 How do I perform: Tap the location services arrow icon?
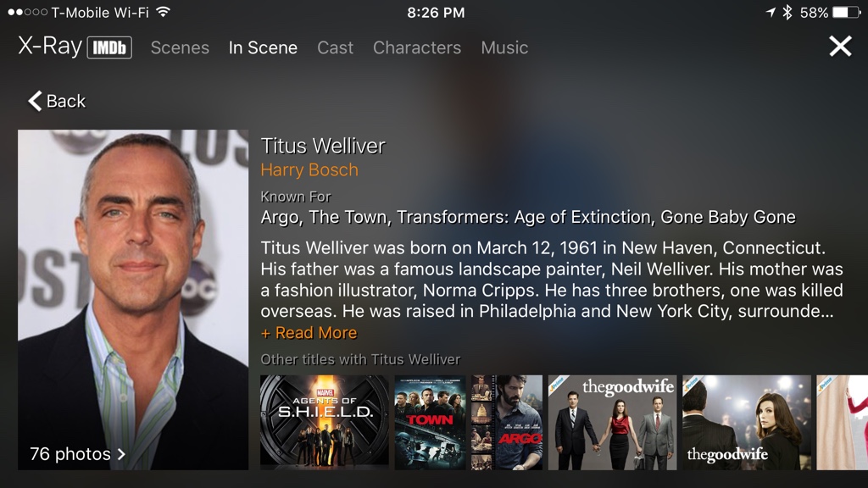[x=771, y=12]
